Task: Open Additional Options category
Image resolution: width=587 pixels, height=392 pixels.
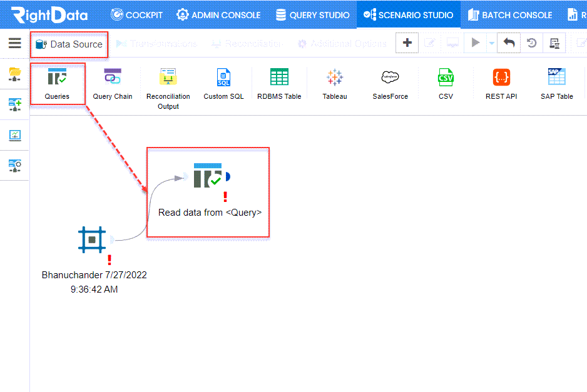Action: click(x=342, y=44)
